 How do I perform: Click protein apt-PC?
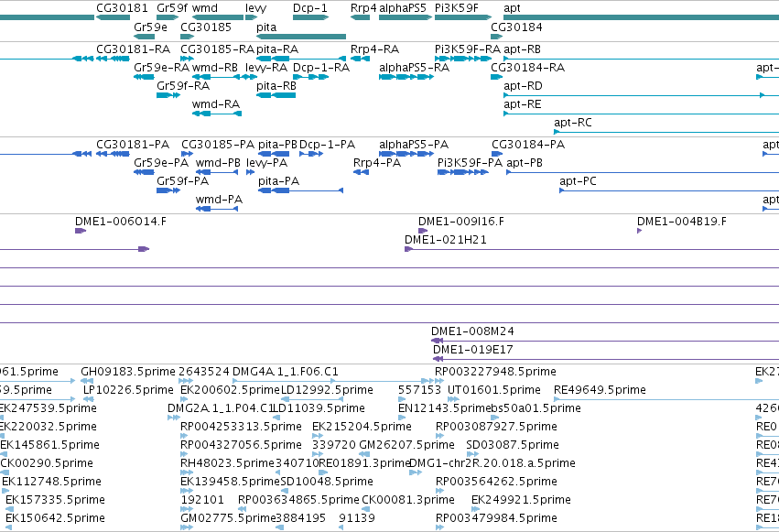[x=578, y=181]
